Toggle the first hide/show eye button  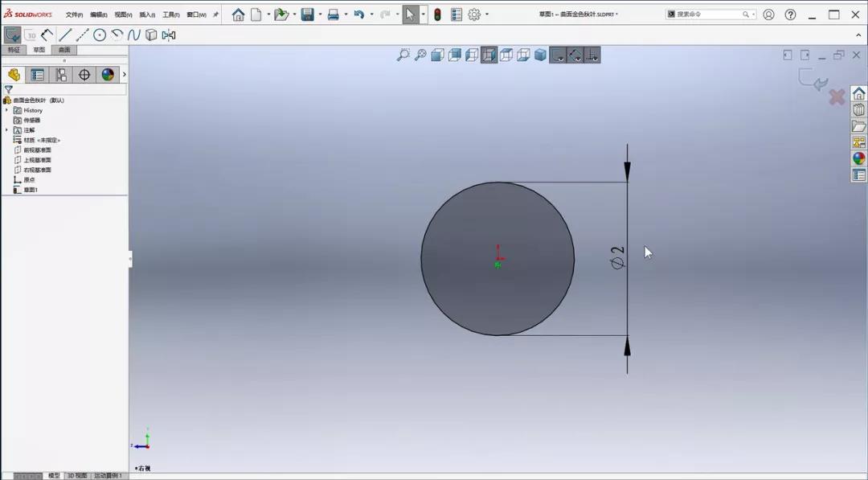(x=558, y=55)
